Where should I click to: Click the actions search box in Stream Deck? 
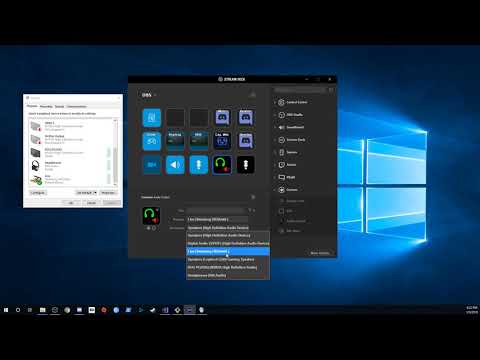(300, 90)
